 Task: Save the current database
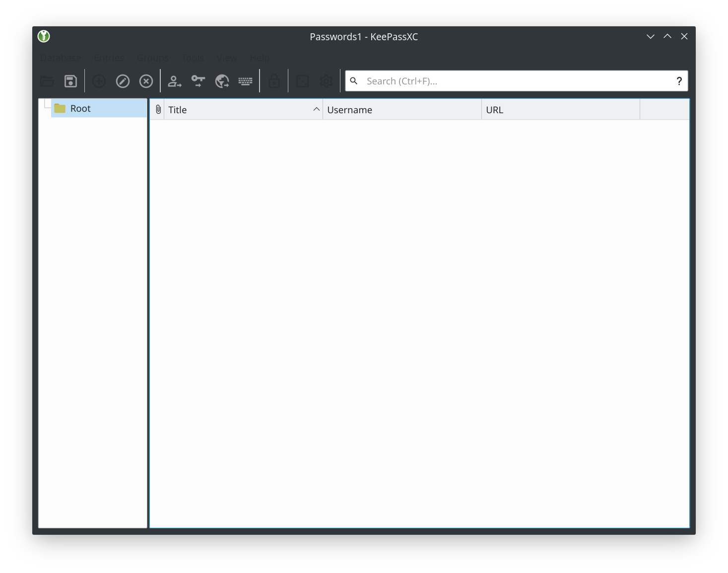point(70,81)
